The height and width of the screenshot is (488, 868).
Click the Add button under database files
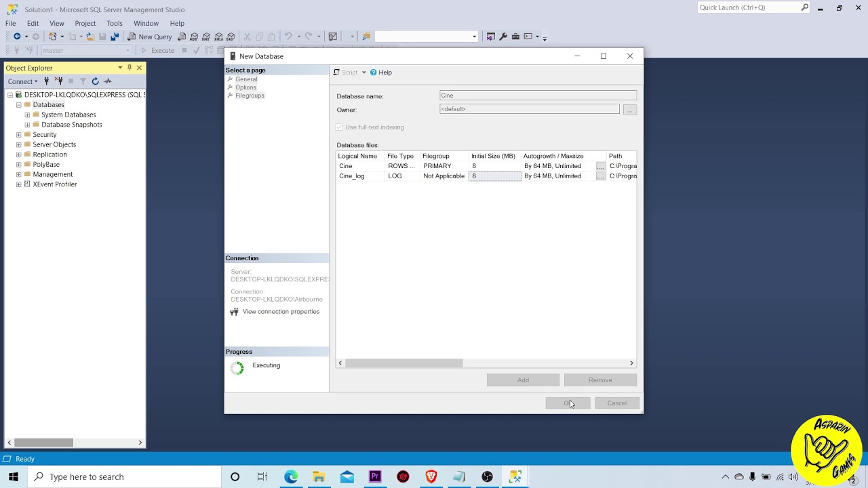[x=523, y=380]
